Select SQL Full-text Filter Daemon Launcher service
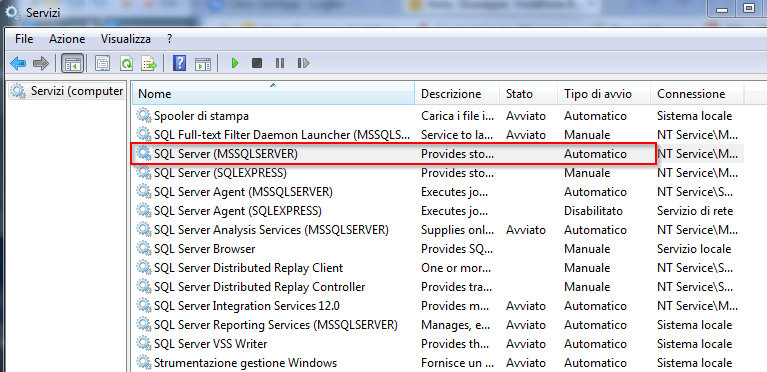Viewport: 767px width, 372px height. click(x=438, y=135)
